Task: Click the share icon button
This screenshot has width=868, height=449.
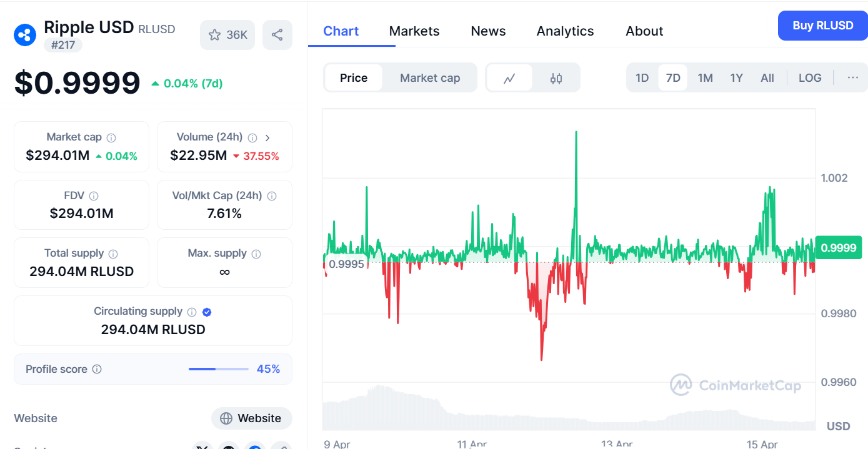Action: point(277,35)
